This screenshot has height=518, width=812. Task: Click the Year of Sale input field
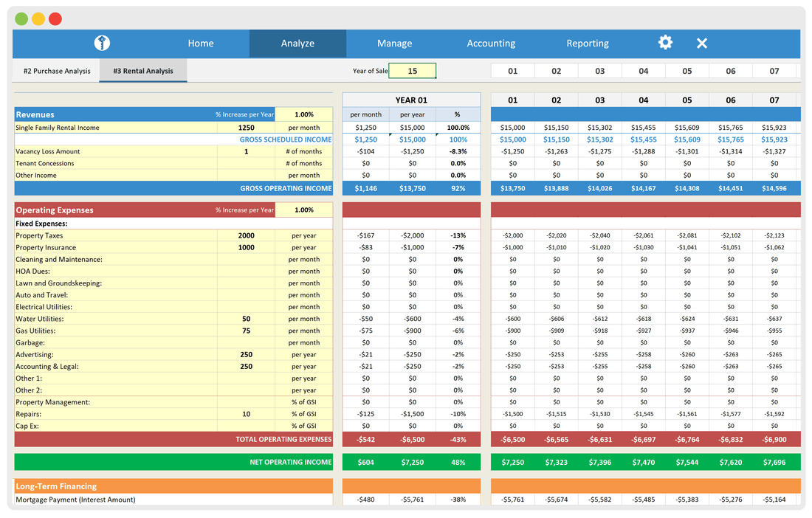(x=412, y=70)
